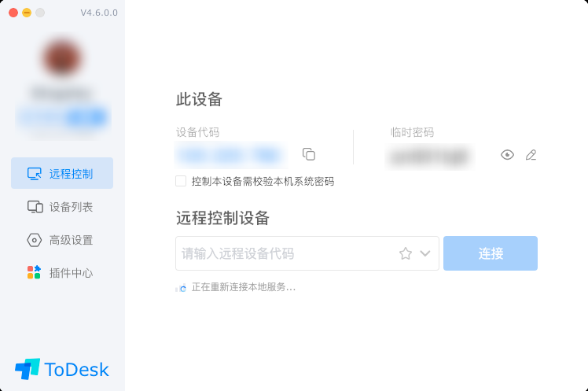Screen dimensions: 588x391
Task: Open 高级设置 sidebar item
Action: tap(62, 240)
